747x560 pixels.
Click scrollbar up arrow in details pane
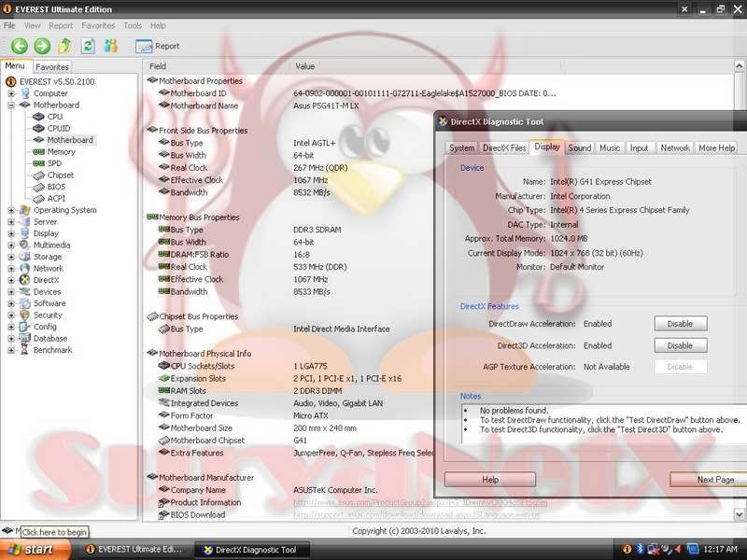pyautogui.click(x=739, y=66)
